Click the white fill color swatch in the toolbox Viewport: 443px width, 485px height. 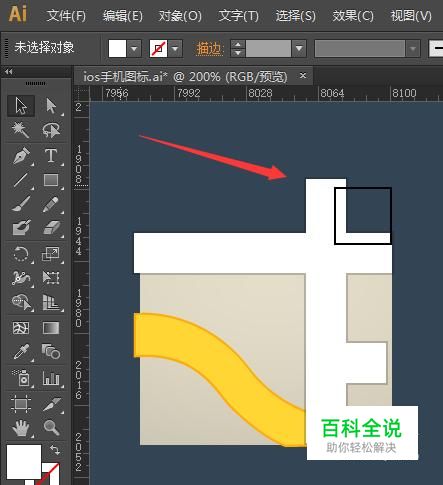click(24, 462)
